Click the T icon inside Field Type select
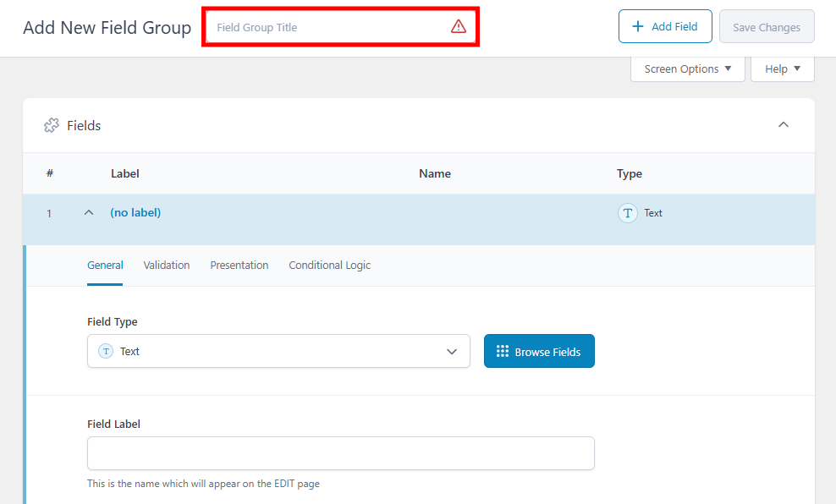The height and width of the screenshot is (504, 836). [x=106, y=351]
